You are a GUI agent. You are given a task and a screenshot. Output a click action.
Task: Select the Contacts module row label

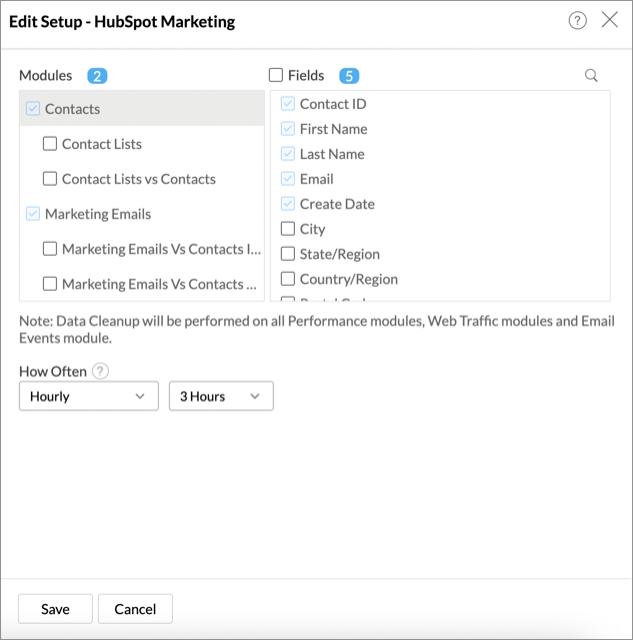72,109
